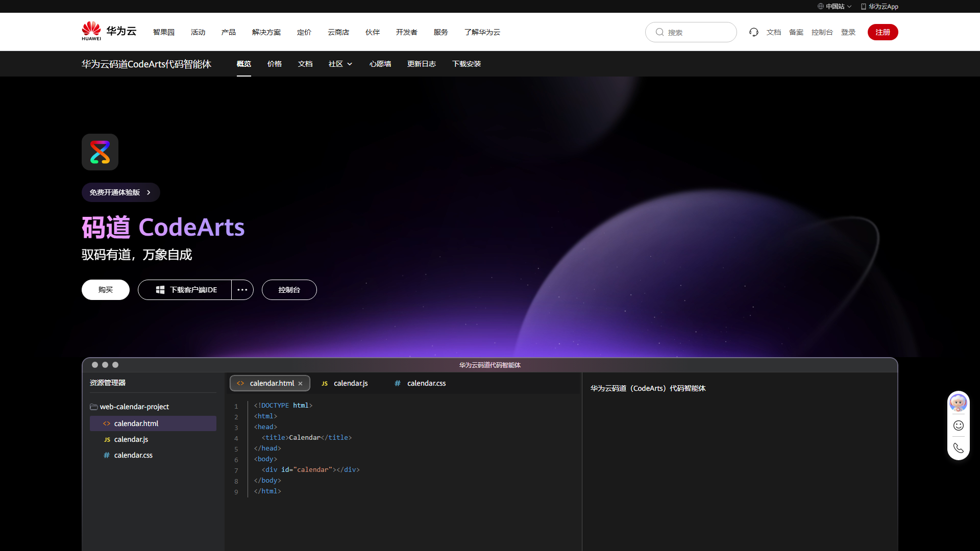
Task: Click the HTML icon beside calendar.html in explorer
Action: click(107, 423)
